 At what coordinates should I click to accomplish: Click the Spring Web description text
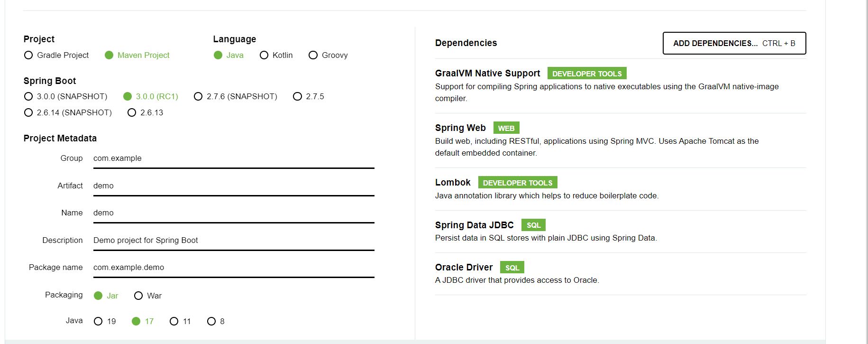click(597, 147)
